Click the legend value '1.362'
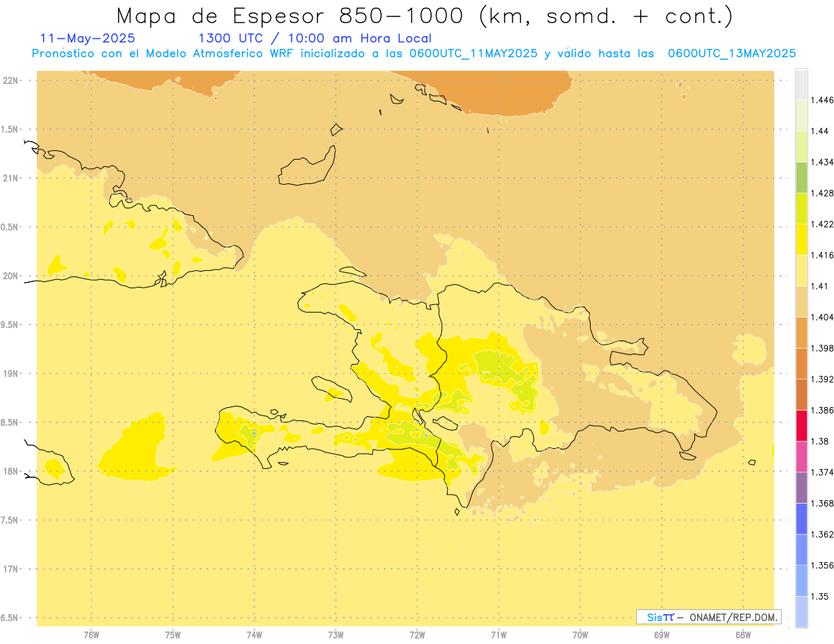The width and height of the screenshot is (834, 644). 823,534
